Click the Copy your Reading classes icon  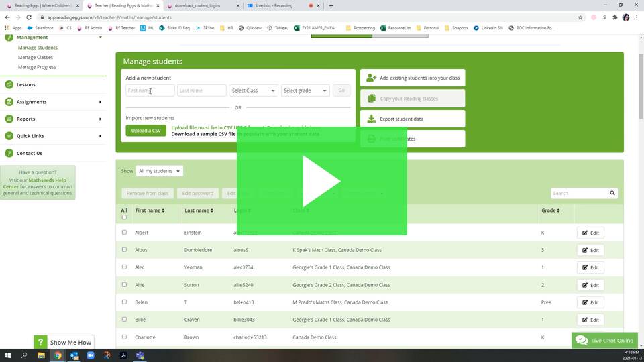click(372, 99)
